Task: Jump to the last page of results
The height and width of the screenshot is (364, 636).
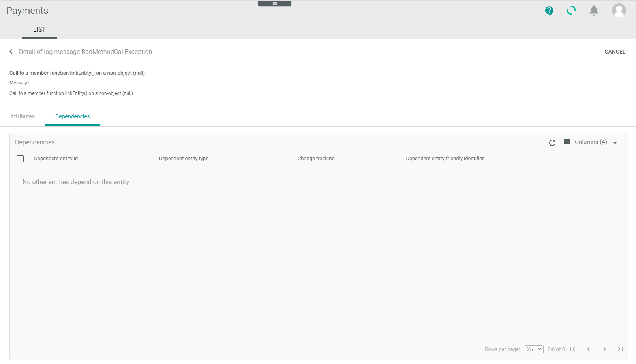Action: (620, 349)
